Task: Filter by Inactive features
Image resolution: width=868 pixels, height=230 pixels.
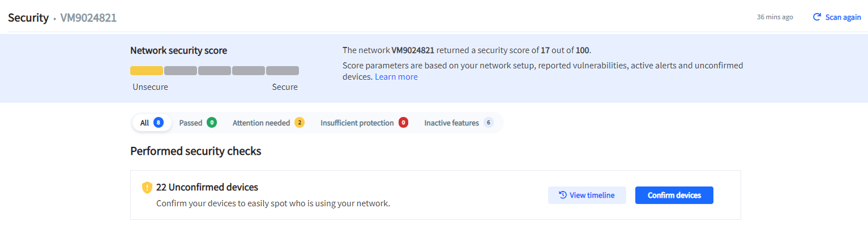Action: (451, 123)
